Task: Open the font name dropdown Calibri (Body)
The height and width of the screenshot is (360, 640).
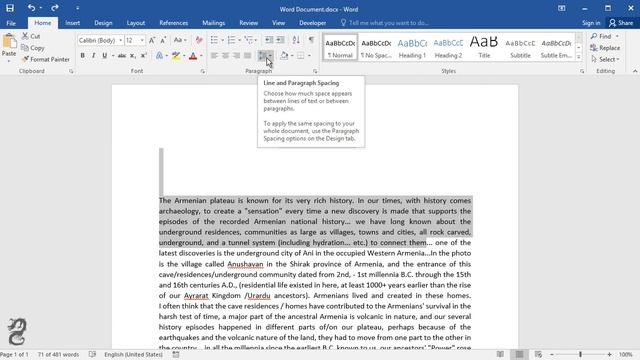Action: point(121,40)
